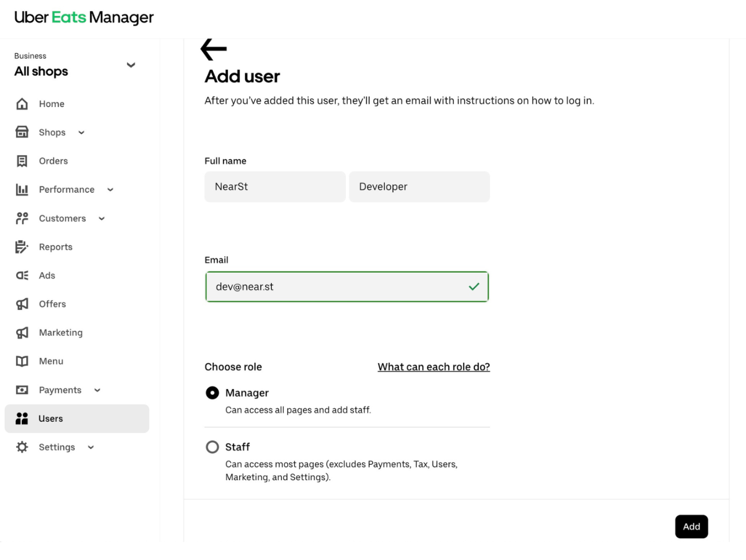Expand the All shops business selector
The image size is (746, 560).
click(131, 65)
